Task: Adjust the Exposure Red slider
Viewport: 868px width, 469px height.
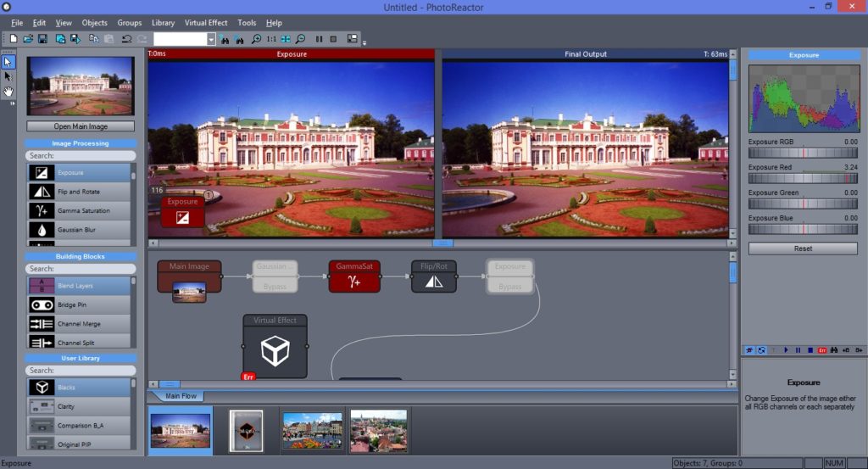Action: coord(803,178)
